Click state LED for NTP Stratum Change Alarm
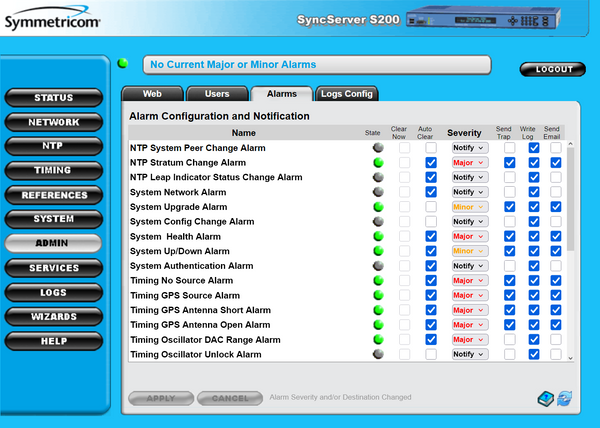The height and width of the screenshot is (428, 600). click(x=378, y=162)
